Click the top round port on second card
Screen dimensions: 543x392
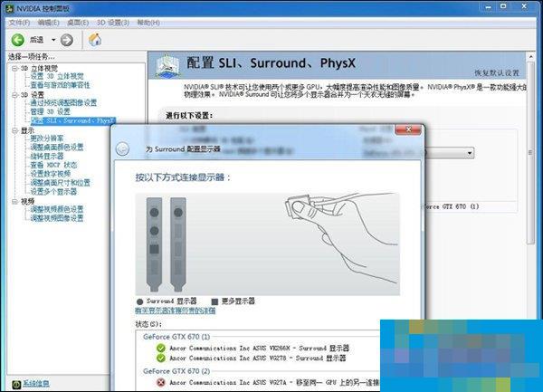178,212
